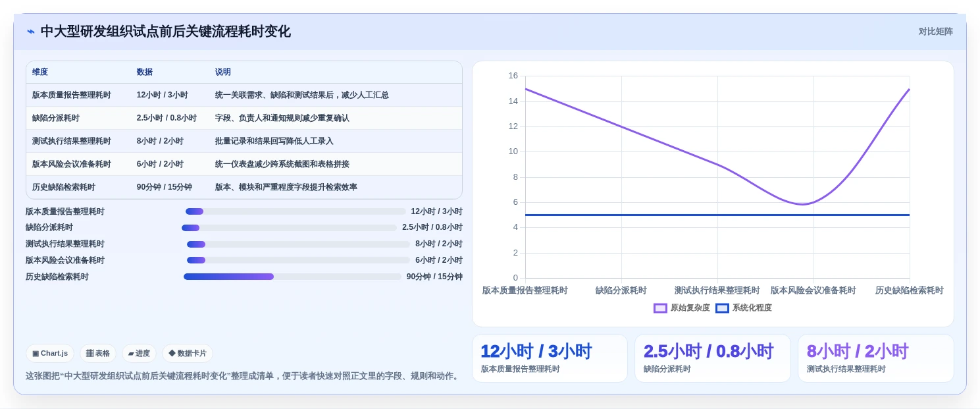Viewport: 980px width, 409px height.
Task: Click chart x-axis label 历史缺陷检索耗时
Action: 910,290
